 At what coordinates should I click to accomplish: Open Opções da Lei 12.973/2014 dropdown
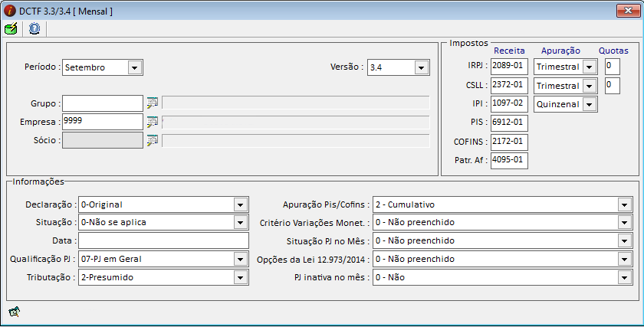click(x=624, y=260)
